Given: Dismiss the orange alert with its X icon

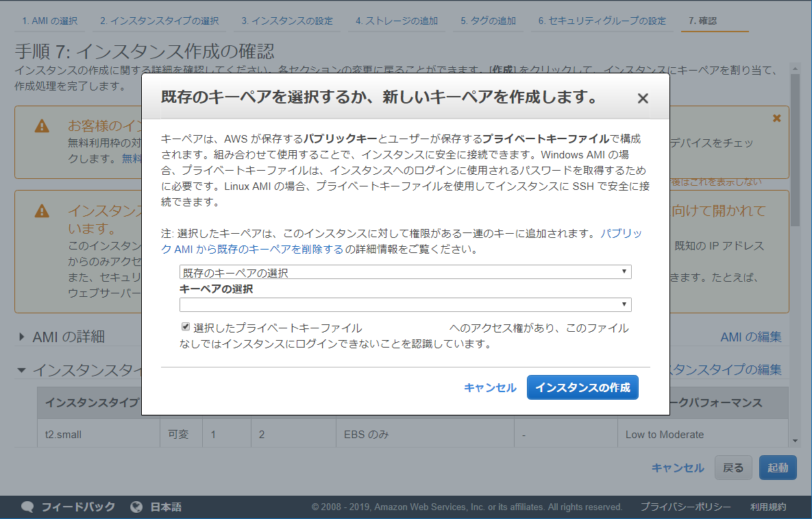Looking at the screenshot, I should [776, 117].
